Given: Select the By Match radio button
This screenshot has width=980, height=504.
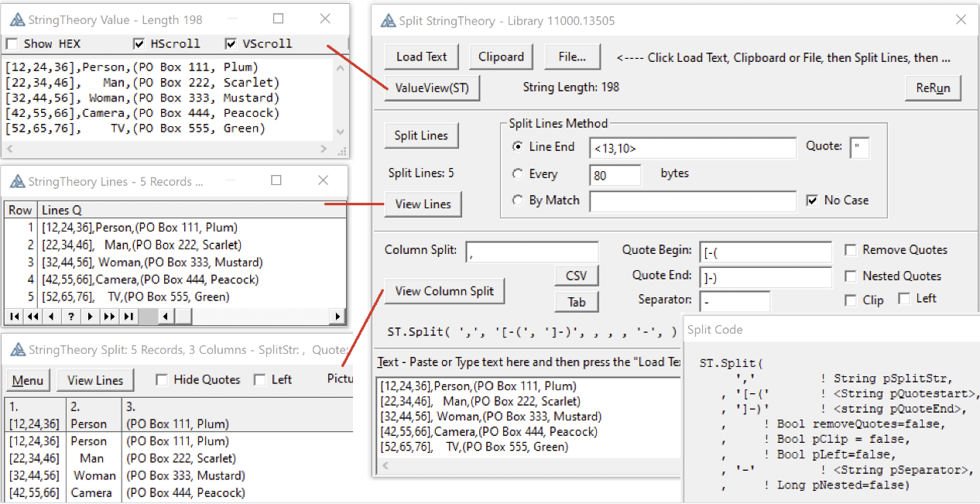Looking at the screenshot, I should tap(518, 201).
